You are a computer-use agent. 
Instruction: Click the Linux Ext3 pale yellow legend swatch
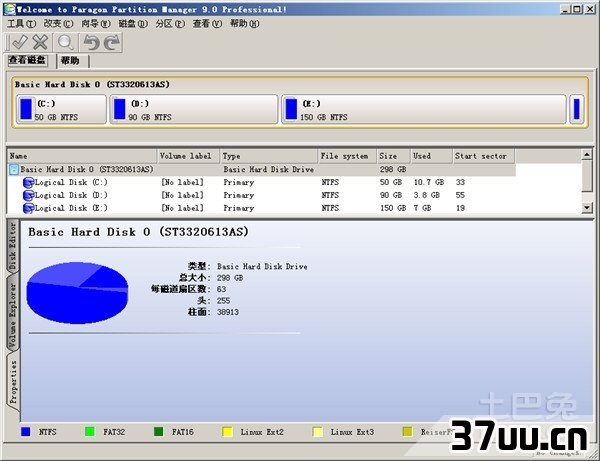(318, 432)
